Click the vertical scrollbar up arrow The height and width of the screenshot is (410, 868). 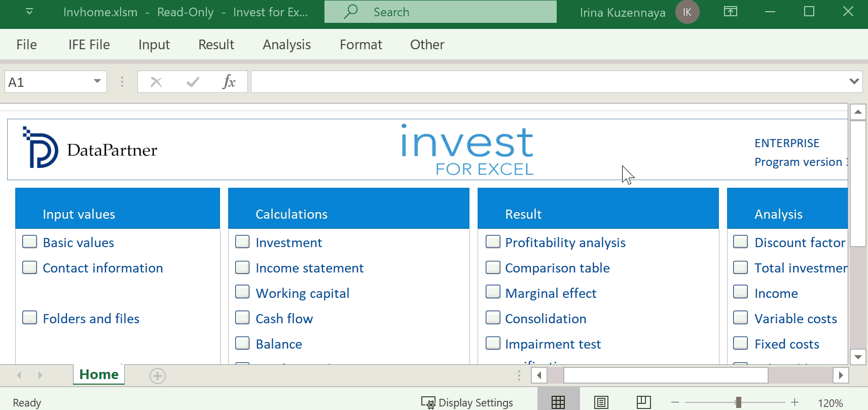[858, 112]
